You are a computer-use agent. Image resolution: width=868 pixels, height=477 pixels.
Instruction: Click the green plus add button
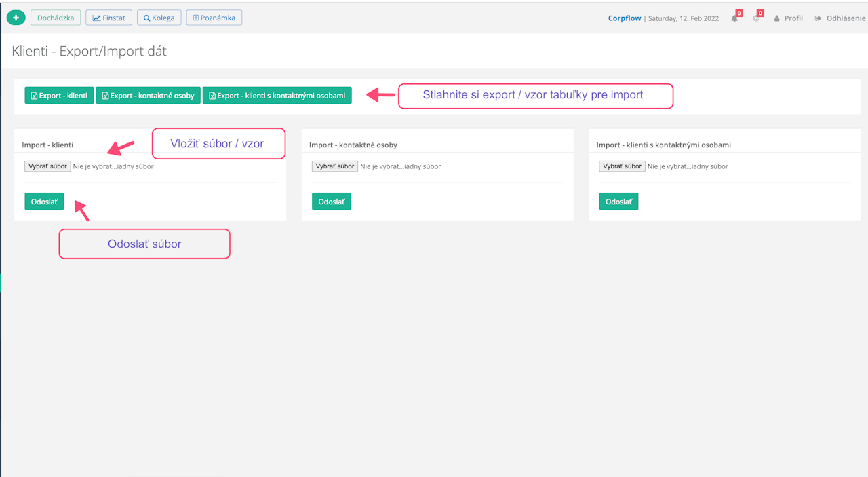pos(16,18)
